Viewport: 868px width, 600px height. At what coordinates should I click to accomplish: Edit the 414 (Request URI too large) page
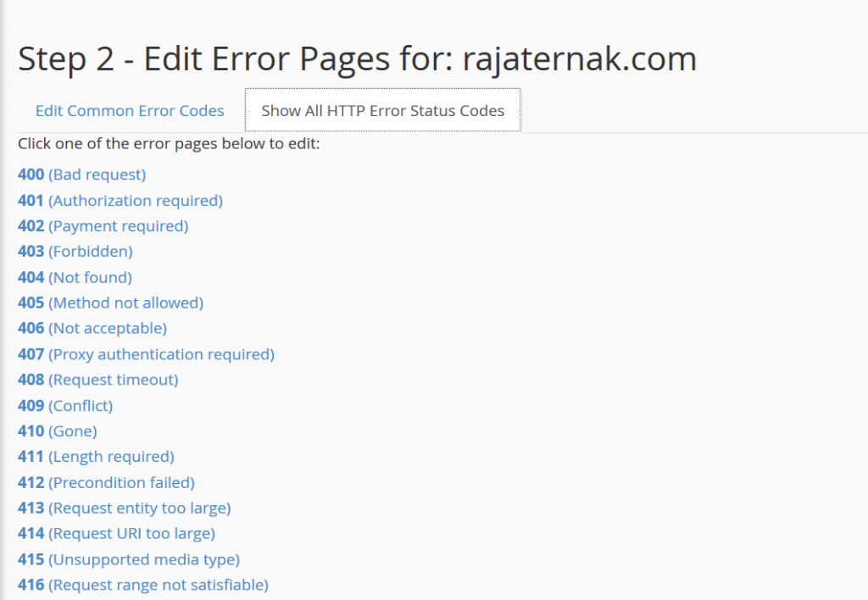pyautogui.click(x=115, y=533)
